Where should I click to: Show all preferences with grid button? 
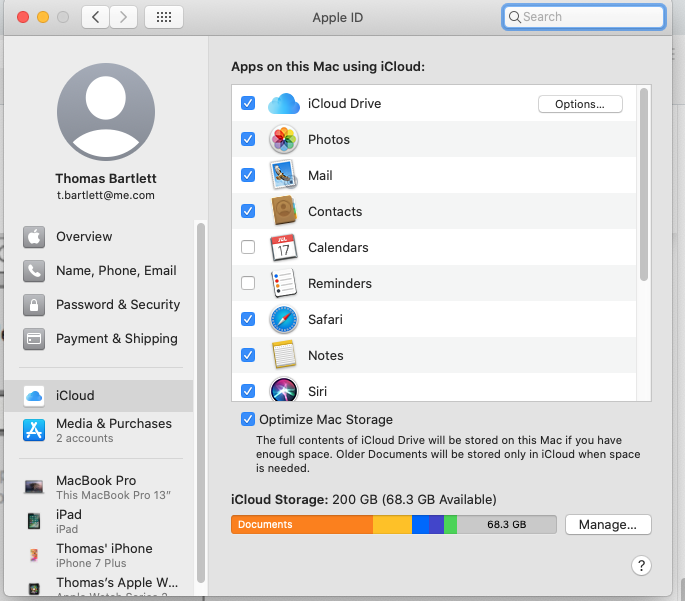coord(164,17)
